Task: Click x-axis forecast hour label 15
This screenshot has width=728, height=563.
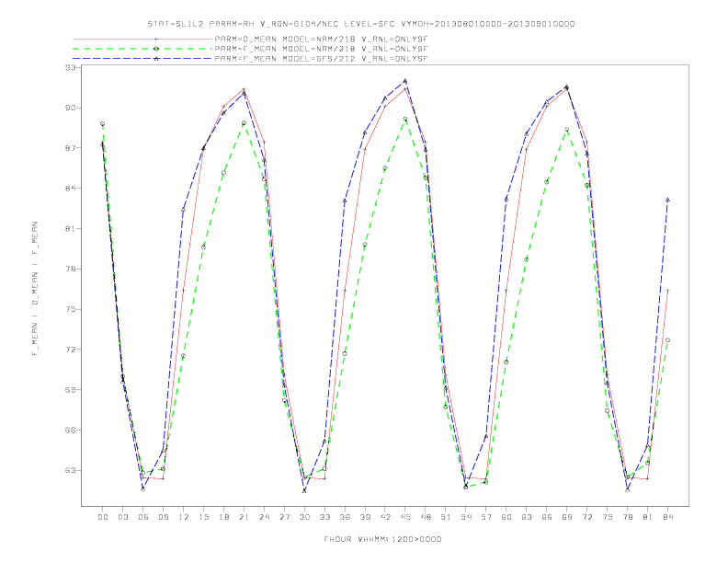Action: pyautogui.click(x=203, y=517)
